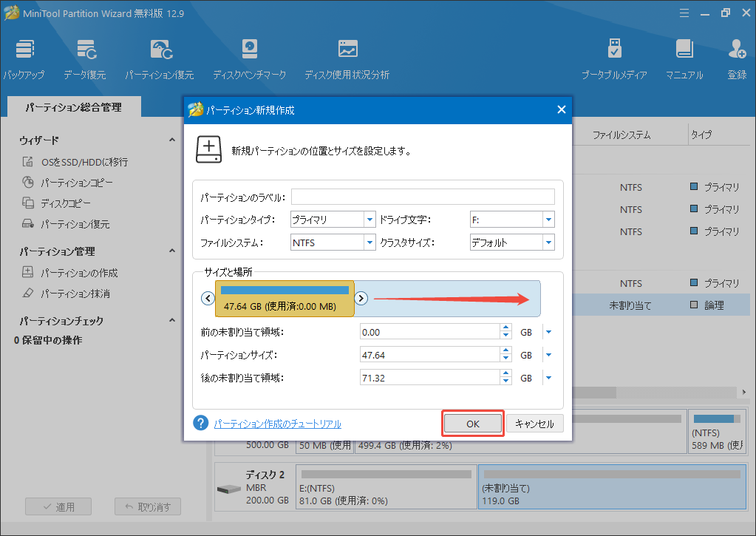Image resolution: width=756 pixels, height=536 pixels.
Task: Open the ドライブ文字 dropdown
Action: tap(548, 220)
